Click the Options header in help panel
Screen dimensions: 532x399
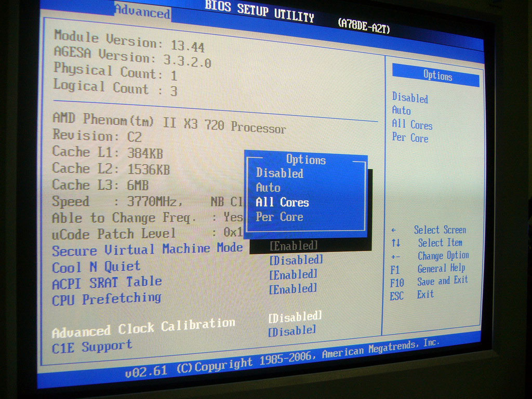436,75
